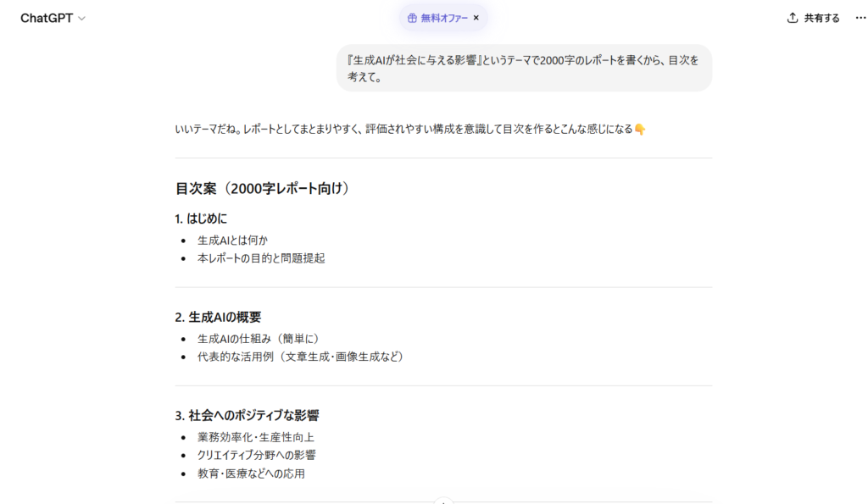Click the '1. はじめに' section heading
Screen dimensions: 868x504
[x=201, y=219]
